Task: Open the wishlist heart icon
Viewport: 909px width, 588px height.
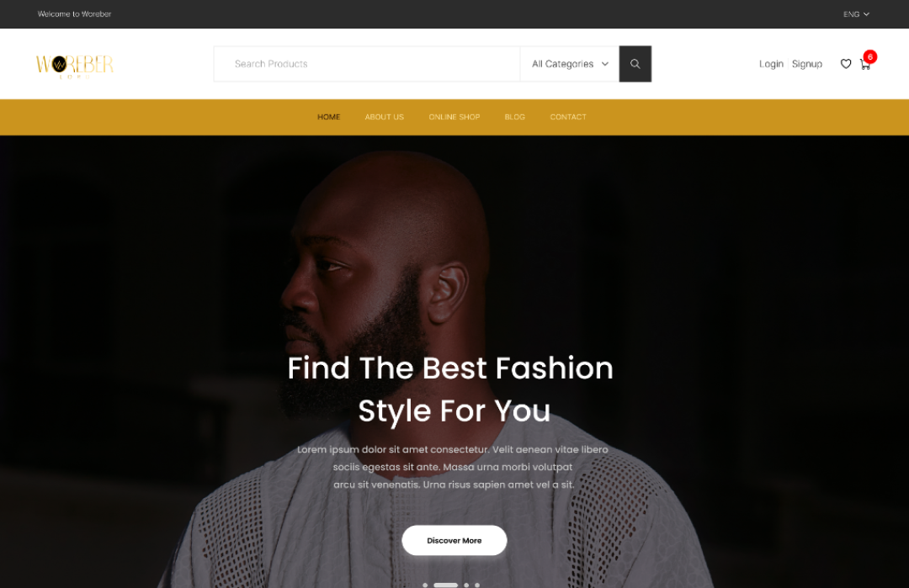Action: [846, 64]
